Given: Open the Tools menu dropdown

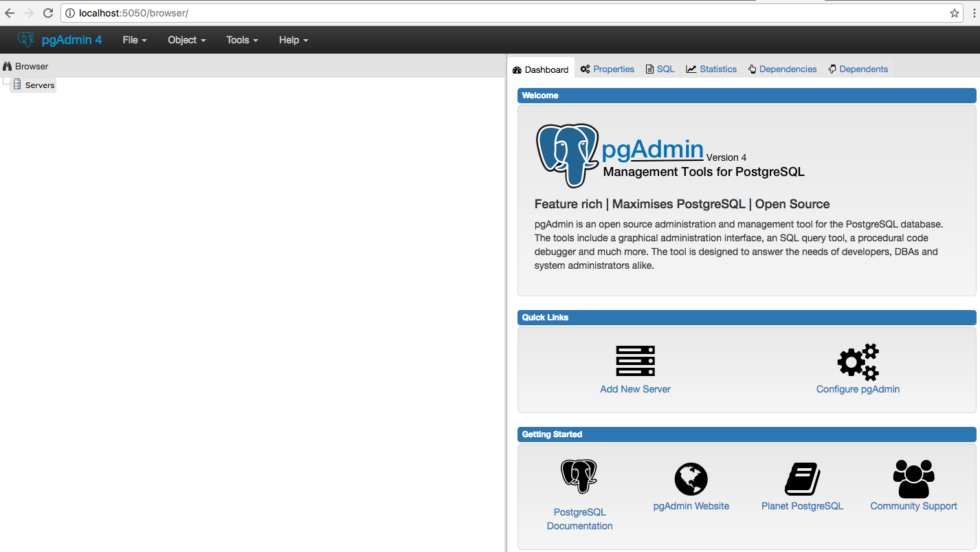Looking at the screenshot, I should point(242,40).
